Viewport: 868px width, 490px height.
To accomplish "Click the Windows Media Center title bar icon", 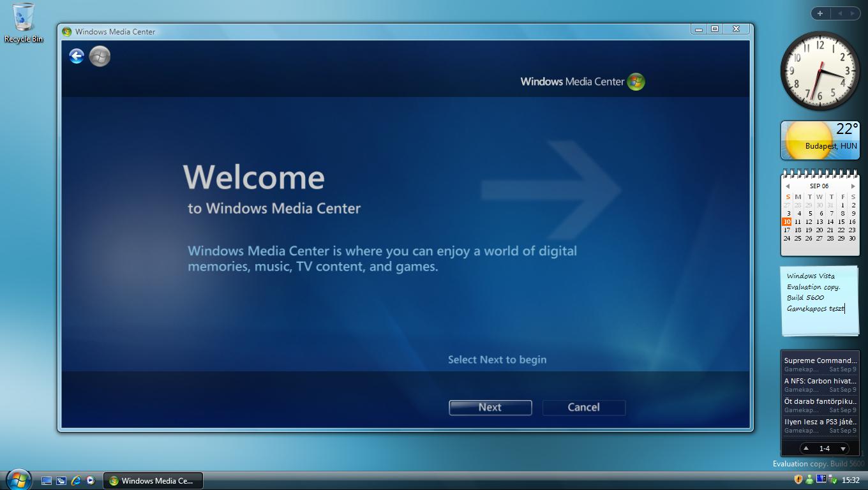I will [x=66, y=31].
